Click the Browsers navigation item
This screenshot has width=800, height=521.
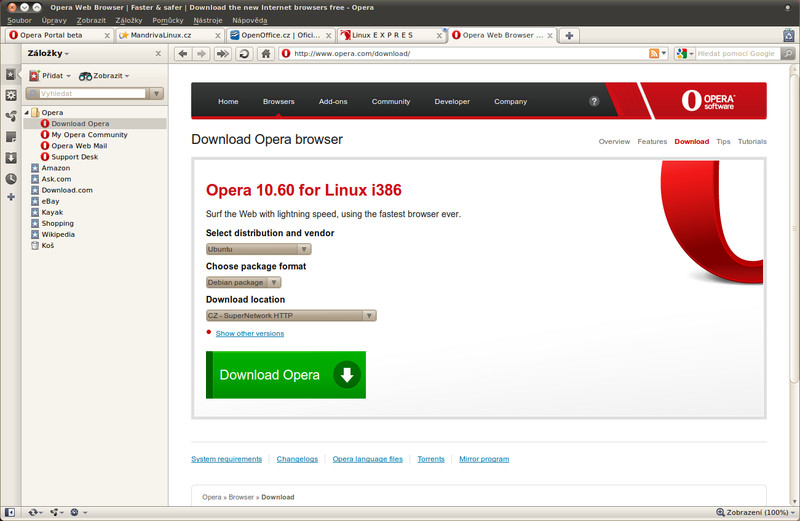point(279,102)
